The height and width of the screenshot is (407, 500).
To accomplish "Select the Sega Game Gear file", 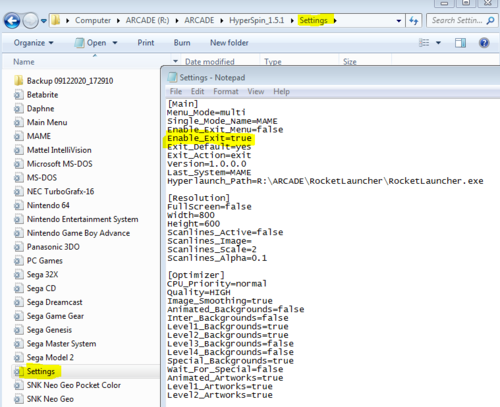I will (49, 316).
